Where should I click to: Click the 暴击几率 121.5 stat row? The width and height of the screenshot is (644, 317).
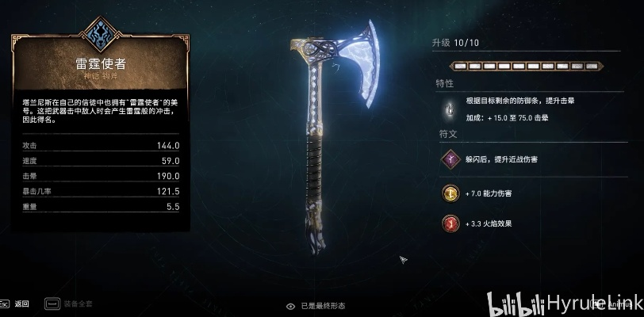tap(101, 191)
